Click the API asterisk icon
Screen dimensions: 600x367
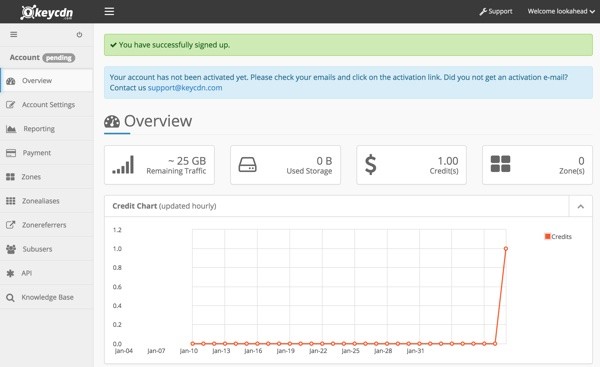[x=10, y=273]
